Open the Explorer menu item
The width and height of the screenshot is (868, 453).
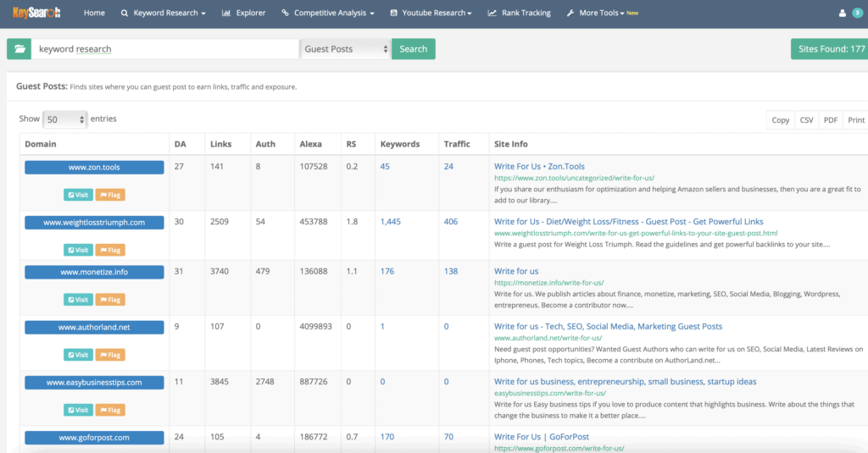[x=243, y=13]
